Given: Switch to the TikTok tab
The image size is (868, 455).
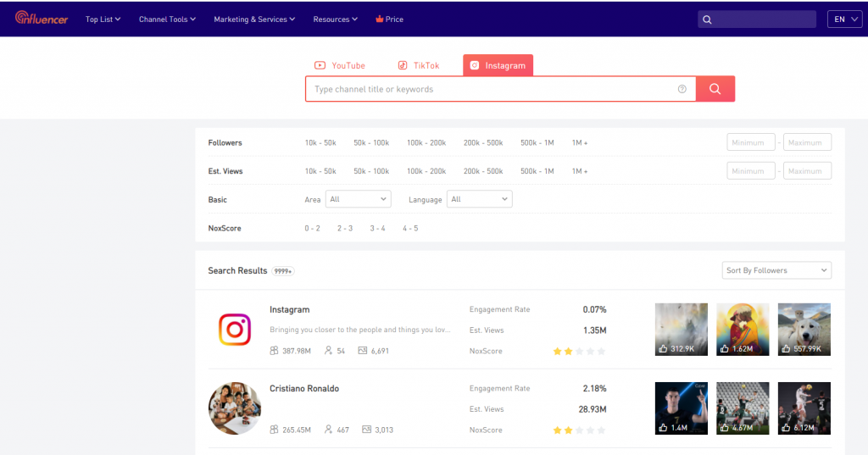Looking at the screenshot, I should coord(419,65).
